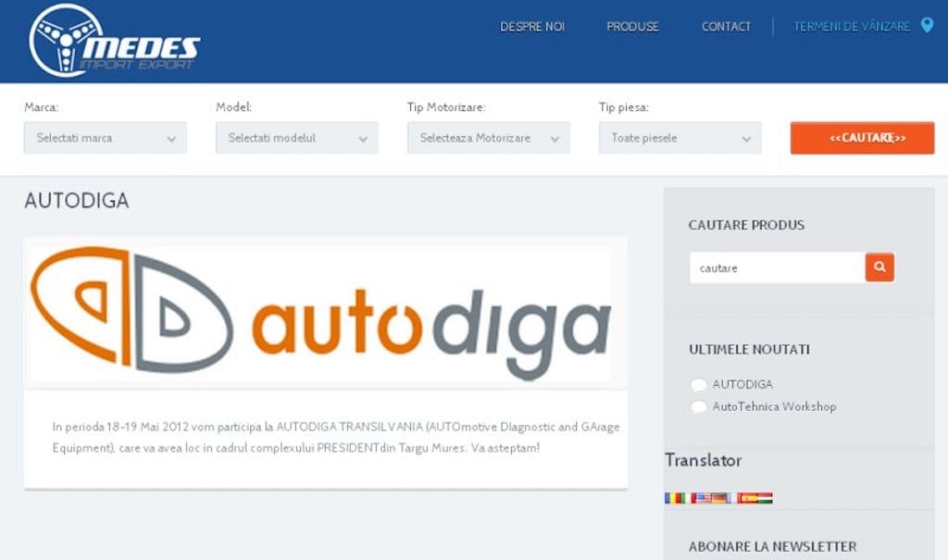Click the AUTODIGA article heading
The image size is (948, 560).
[x=77, y=201]
